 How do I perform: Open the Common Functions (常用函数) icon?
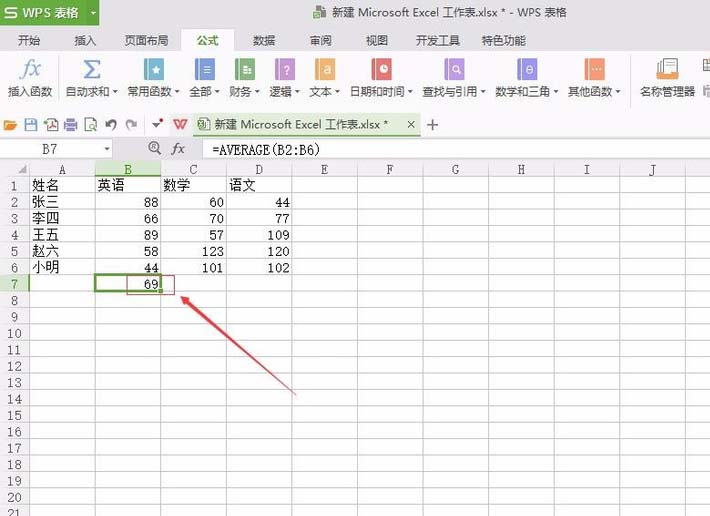point(154,69)
